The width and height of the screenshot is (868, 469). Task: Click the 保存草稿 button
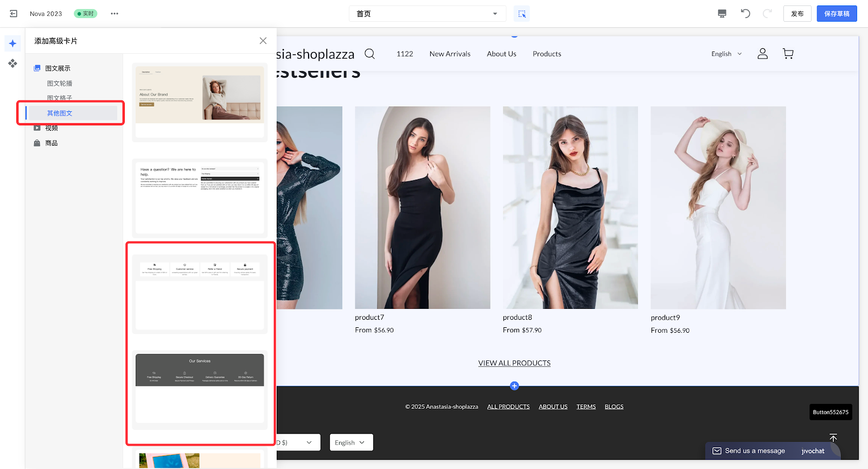[837, 14]
